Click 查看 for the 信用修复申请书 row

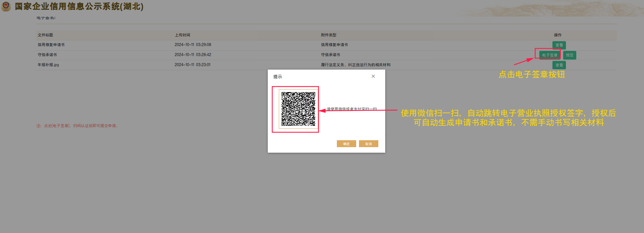coord(559,45)
